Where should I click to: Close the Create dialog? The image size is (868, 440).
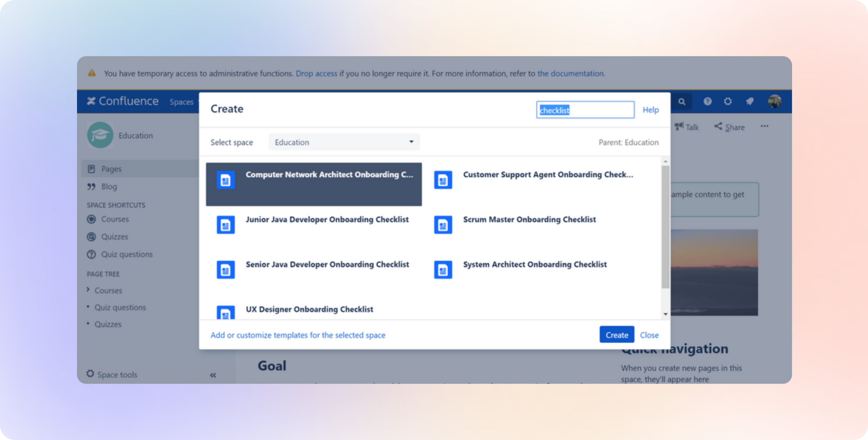[649, 335]
